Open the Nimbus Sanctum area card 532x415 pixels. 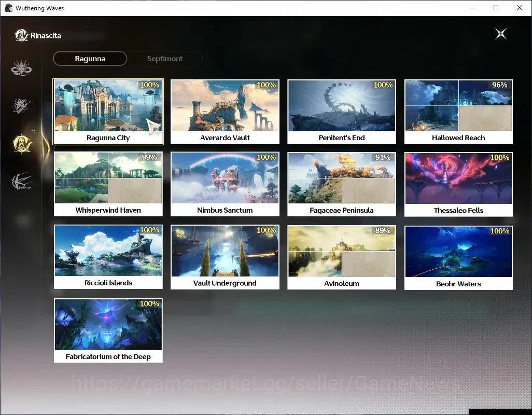(225, 184)
